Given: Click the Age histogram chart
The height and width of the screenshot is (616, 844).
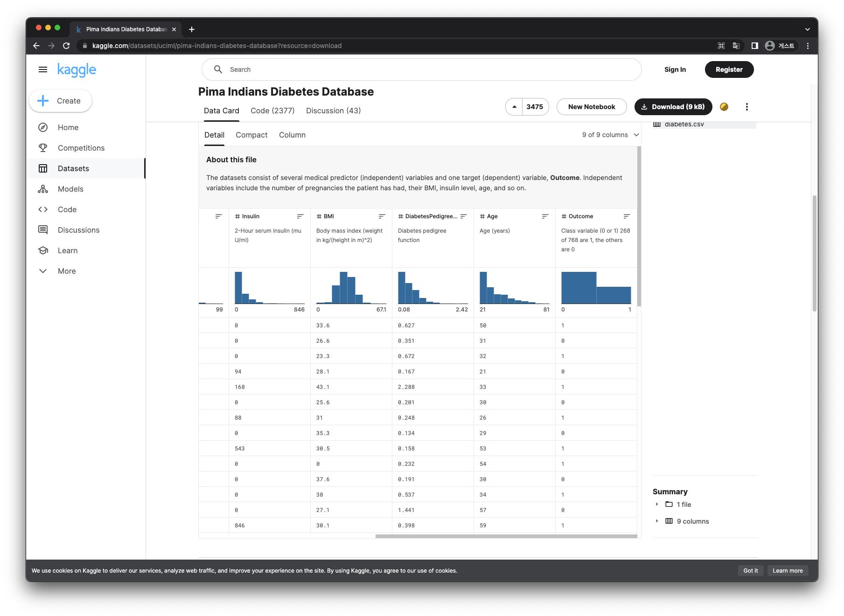Looking at the screenshot, I should 515,288.
